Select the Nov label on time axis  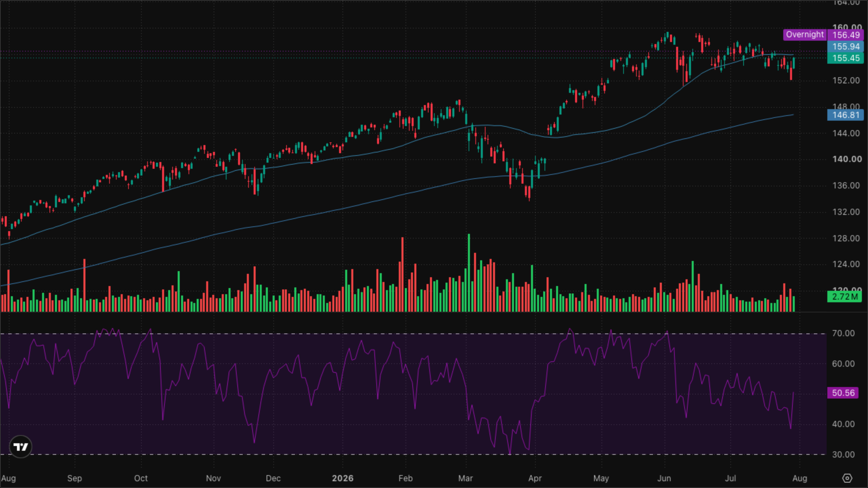coord(213,478)
